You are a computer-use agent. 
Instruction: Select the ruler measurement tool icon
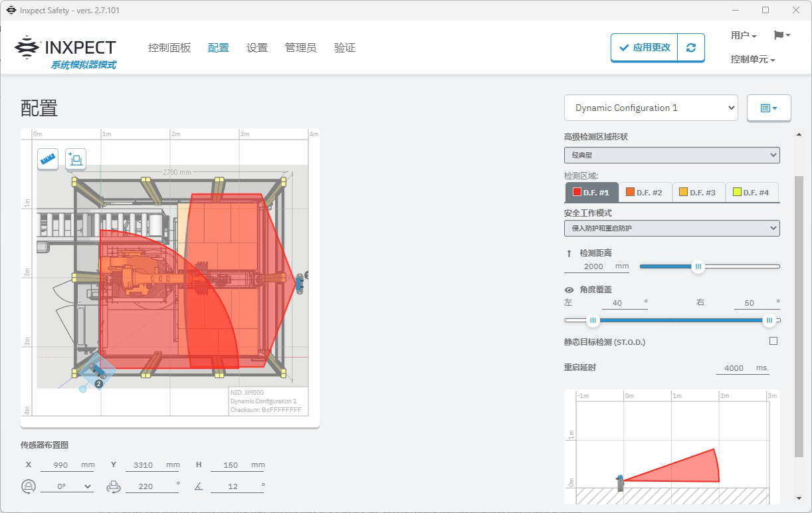tap(48, 159)
